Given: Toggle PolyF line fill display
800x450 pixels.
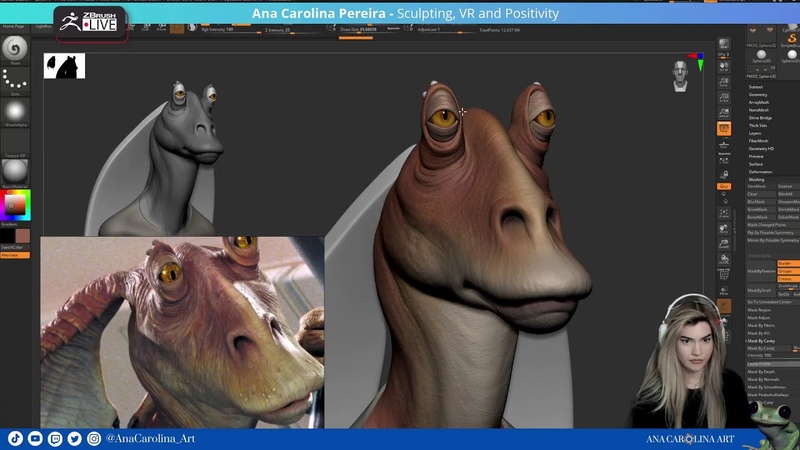Looking at the screenshot, I should [x=723, y=274].
